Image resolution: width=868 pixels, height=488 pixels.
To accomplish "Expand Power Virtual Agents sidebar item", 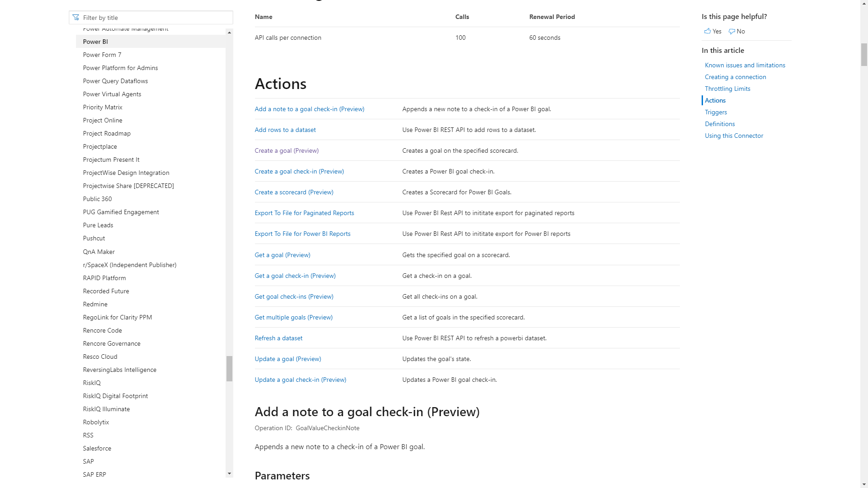I will 112,94.
